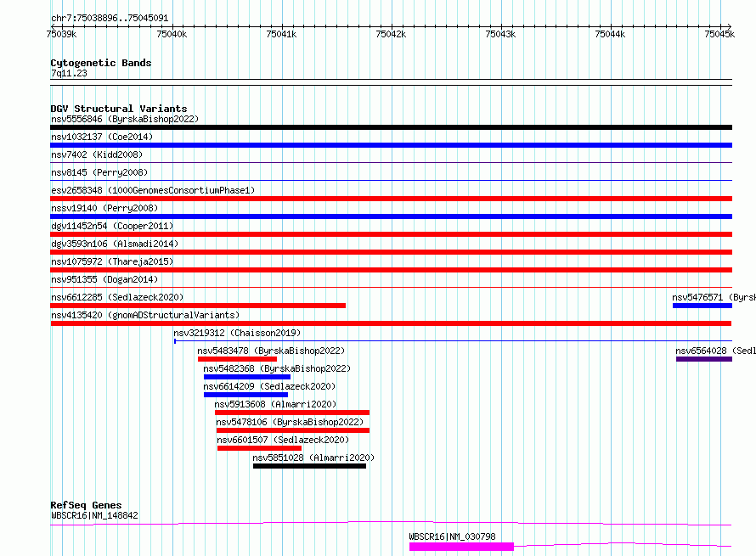The height and width of the screenshot is (556, 756).
Task: Click the blue nsv5482368 variant bar
Action: click(247, 377)
